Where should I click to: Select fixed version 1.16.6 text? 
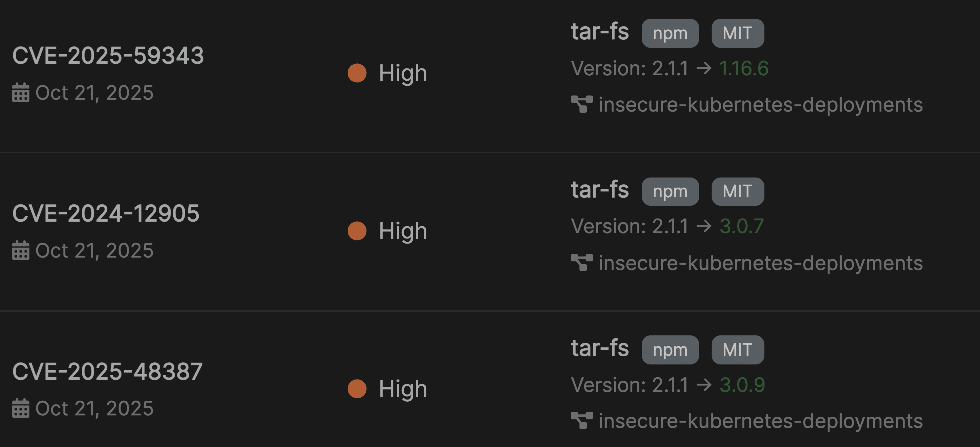pos(743,69)
